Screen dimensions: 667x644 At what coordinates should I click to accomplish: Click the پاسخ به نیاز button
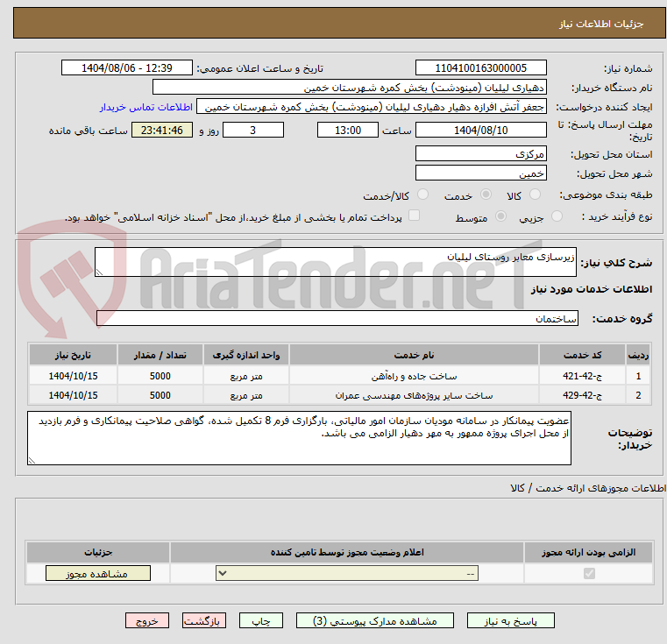pyautogui.click(x=511, y=620)
